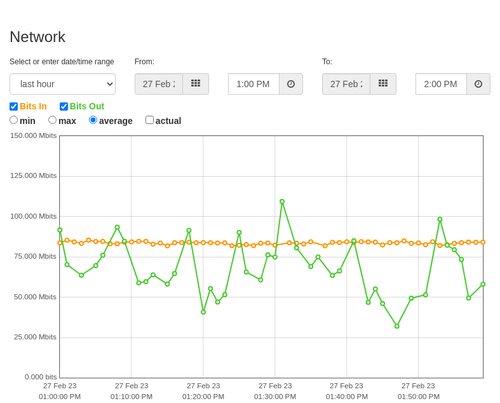Screen dimensions: 500x403
Task: Click the Bits Out peak point near 01:31 PM
Action: (282, 202)
